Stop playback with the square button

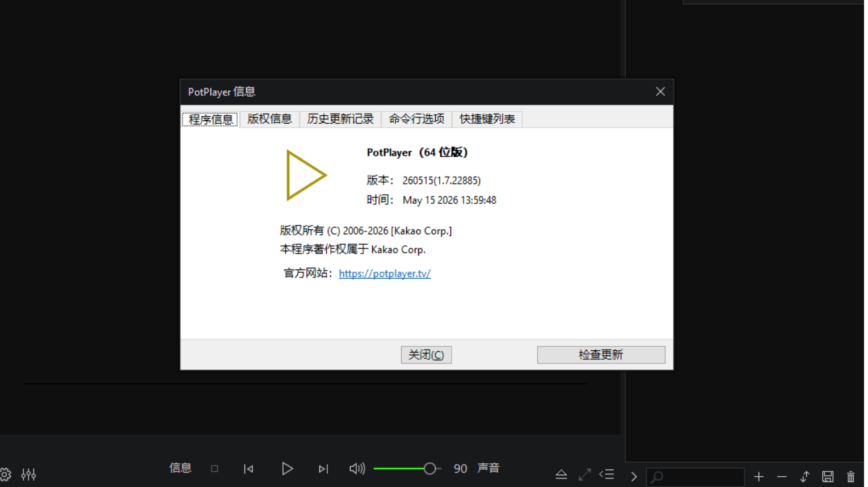214,469
